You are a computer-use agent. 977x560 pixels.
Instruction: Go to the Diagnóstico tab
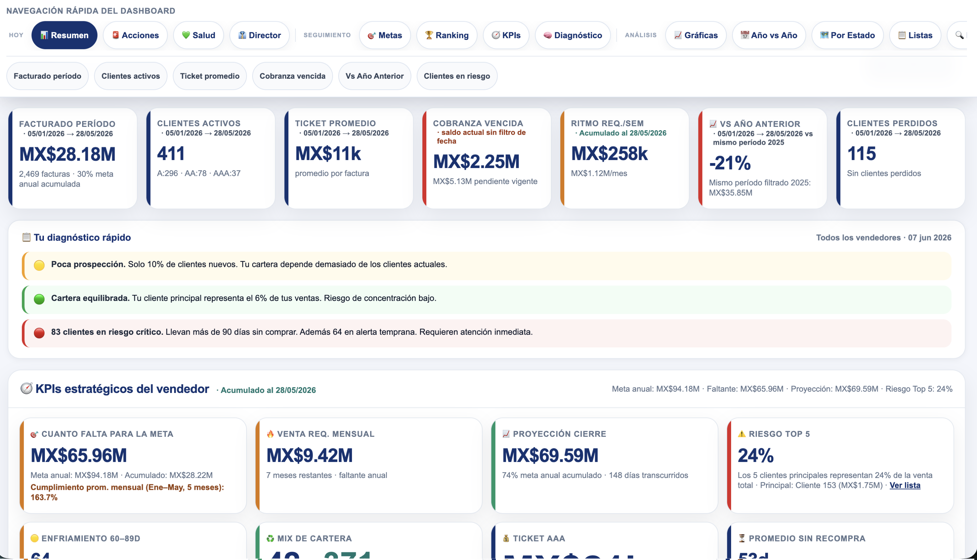pyautogui.click(x=573, y=35)
